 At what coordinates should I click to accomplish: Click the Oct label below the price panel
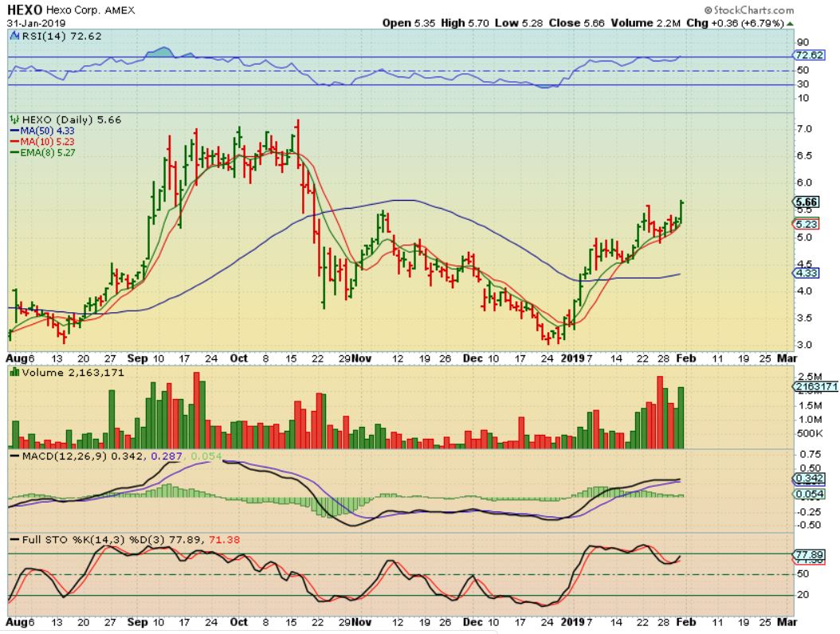pos(239,358)
